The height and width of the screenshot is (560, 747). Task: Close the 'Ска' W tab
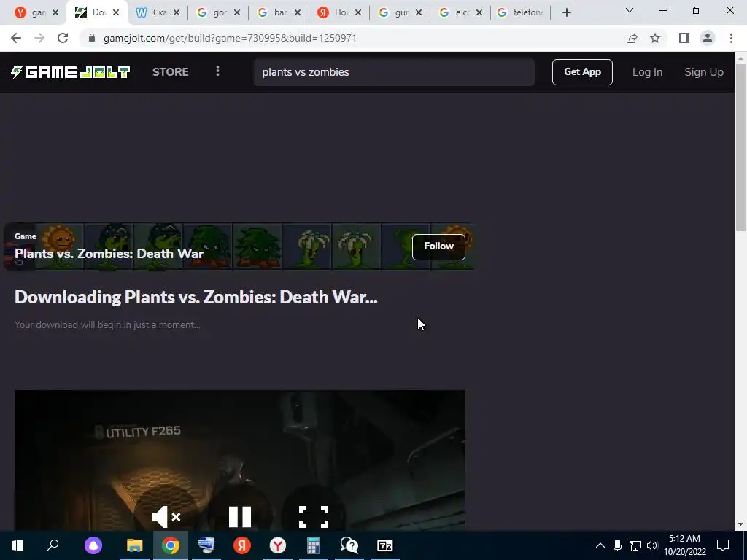(177, 12)
